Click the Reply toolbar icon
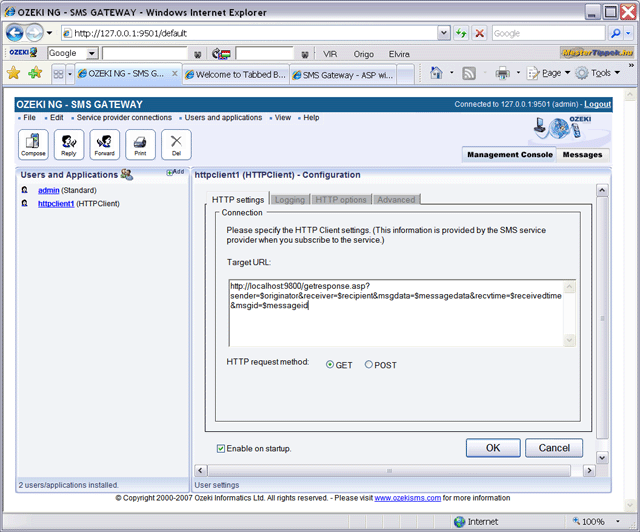640x532 pixels. coord(69,144)
